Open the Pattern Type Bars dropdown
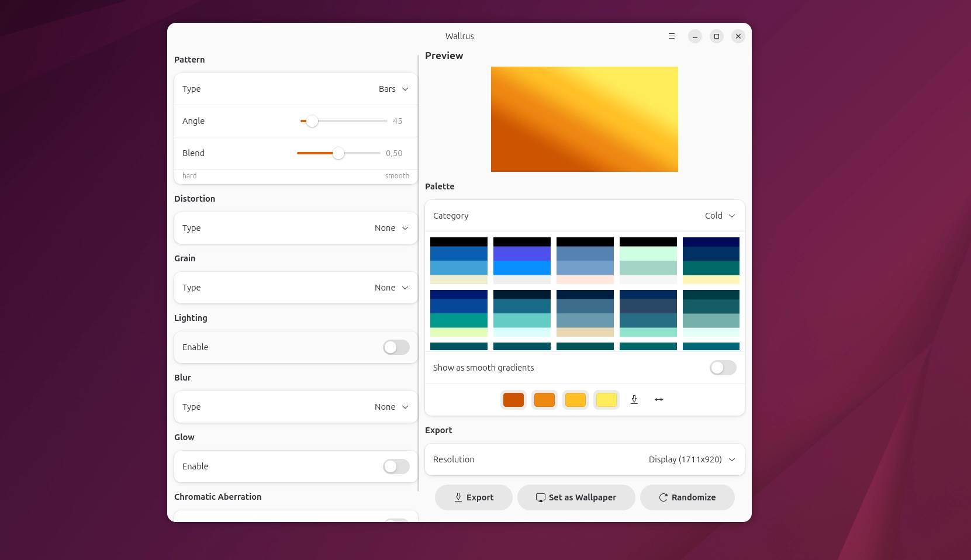 [393, 89]
